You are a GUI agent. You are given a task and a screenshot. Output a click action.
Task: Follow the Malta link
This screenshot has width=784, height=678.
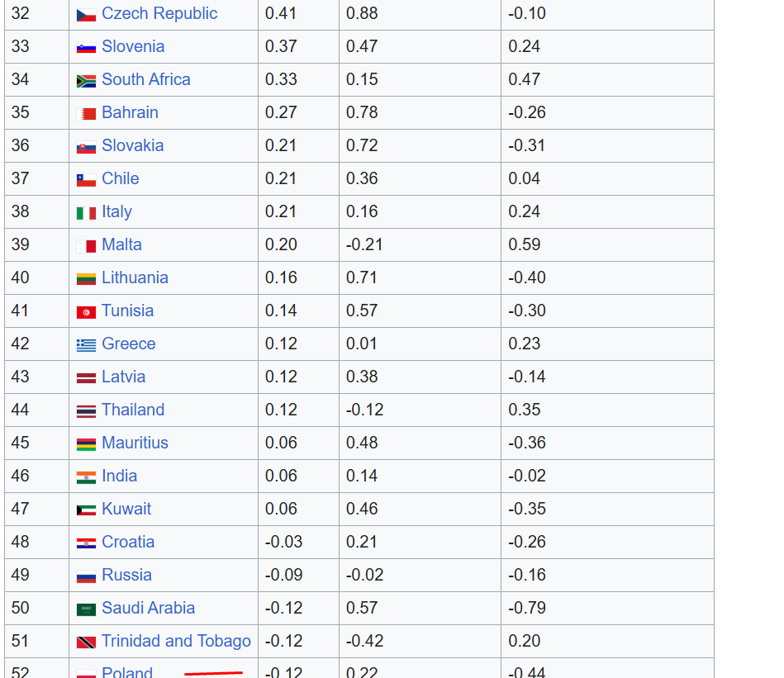click(121, 244)
